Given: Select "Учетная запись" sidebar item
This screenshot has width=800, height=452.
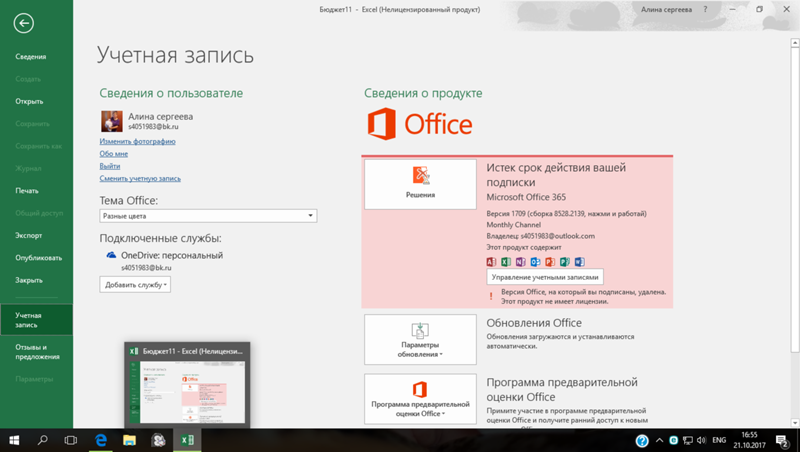Looking at the screenshot, I should pyautogui.click(x=36, y=320).
